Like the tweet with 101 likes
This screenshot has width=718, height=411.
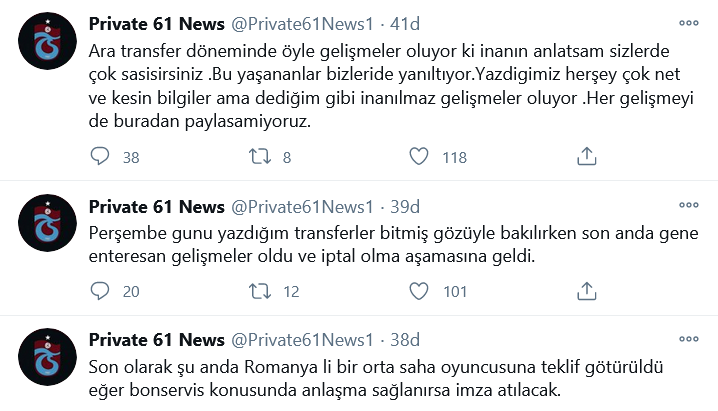[419, 291]
